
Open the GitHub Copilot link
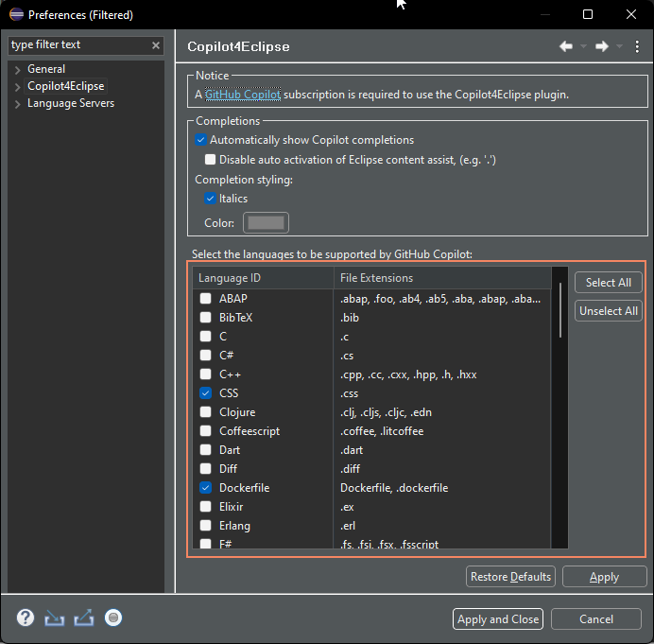[x=243, y=95]
